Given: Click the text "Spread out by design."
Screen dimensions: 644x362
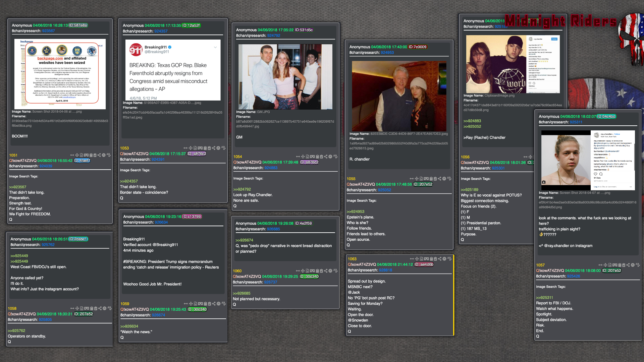Looking at the screenshot, I should [367, 281].
